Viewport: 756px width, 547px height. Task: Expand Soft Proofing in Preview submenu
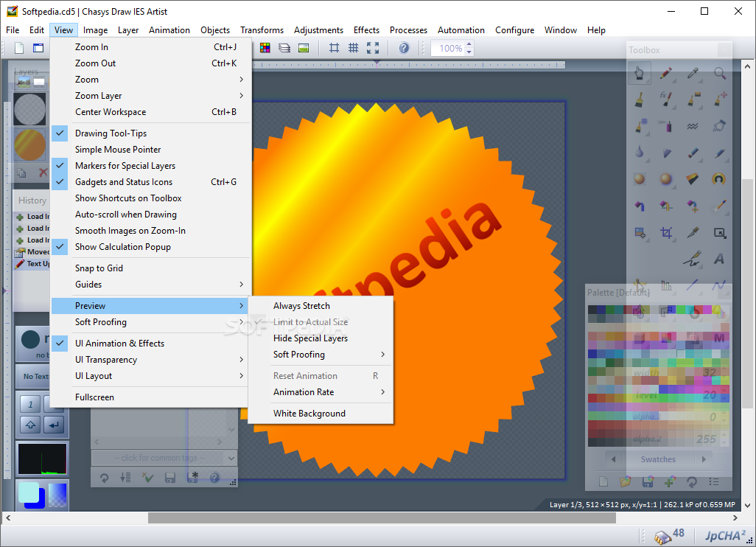point(321,354)
